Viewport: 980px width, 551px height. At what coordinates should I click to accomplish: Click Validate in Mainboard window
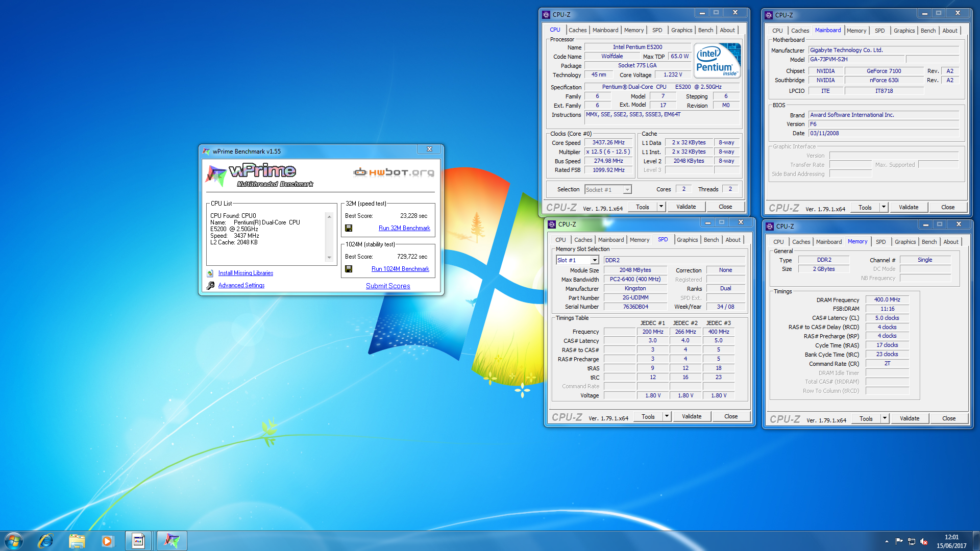[x=909, y=207]
